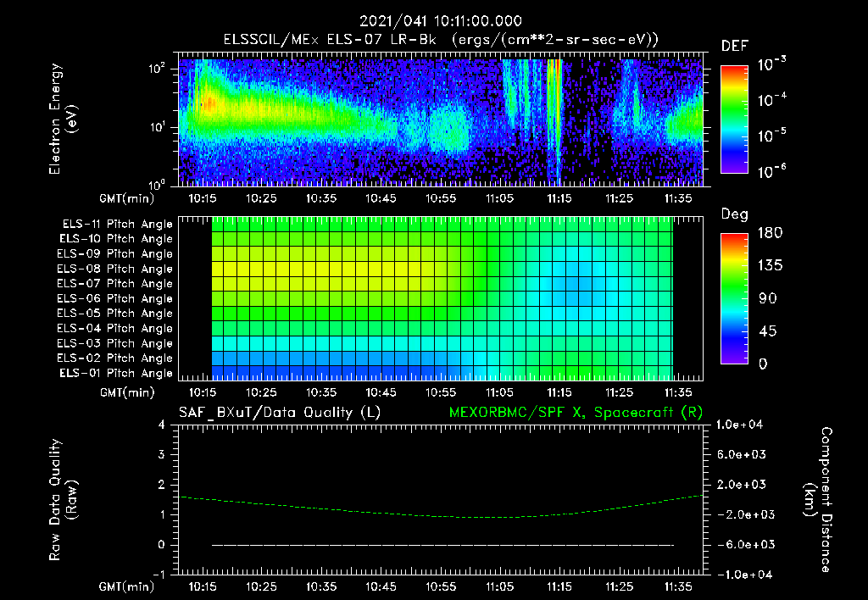The height and width of the screenshot is (600, 868).
Task: Click the DEF color bar legend
Action: [x=734, y=119]
